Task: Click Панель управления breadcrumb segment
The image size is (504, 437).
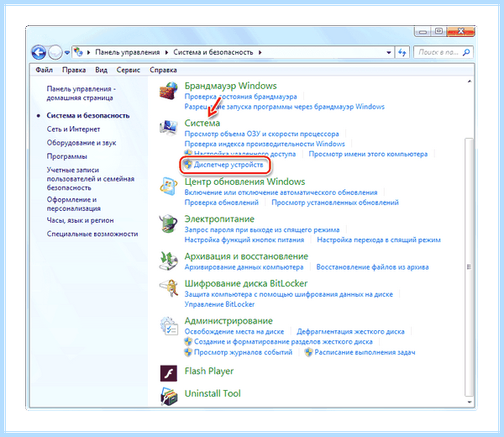Action: pos(128,52)
